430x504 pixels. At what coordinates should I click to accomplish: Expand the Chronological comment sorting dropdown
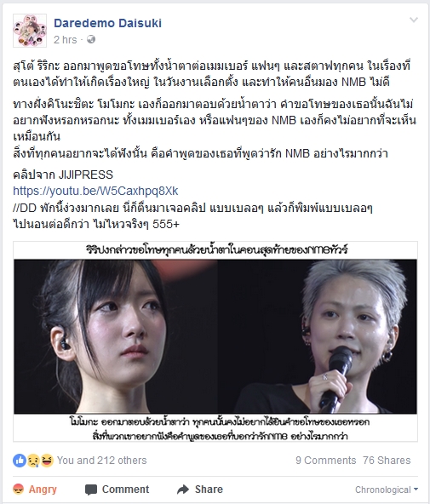(387, 490)
